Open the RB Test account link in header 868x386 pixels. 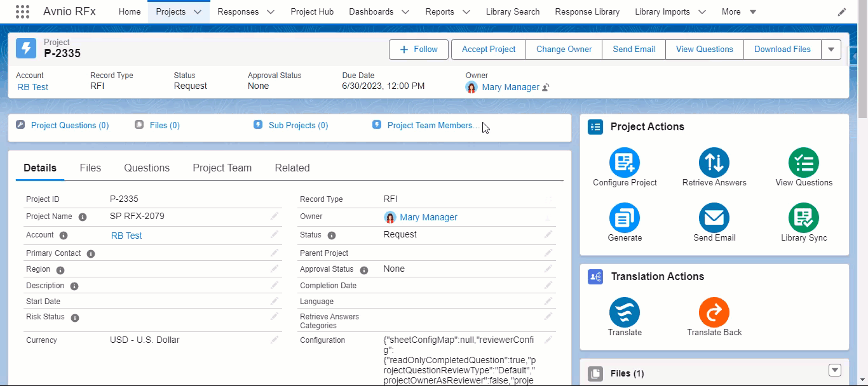click(x=32, y=87)
